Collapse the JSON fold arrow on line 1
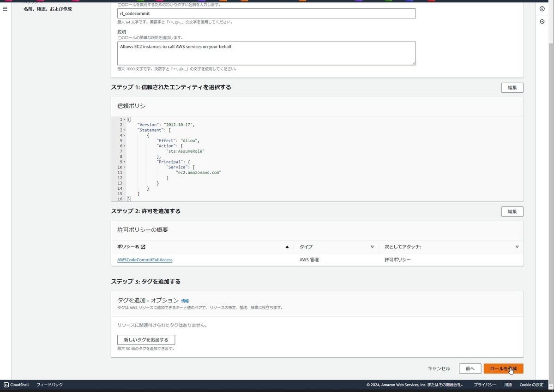Screen dimensions: 554x392 (124, 119)
